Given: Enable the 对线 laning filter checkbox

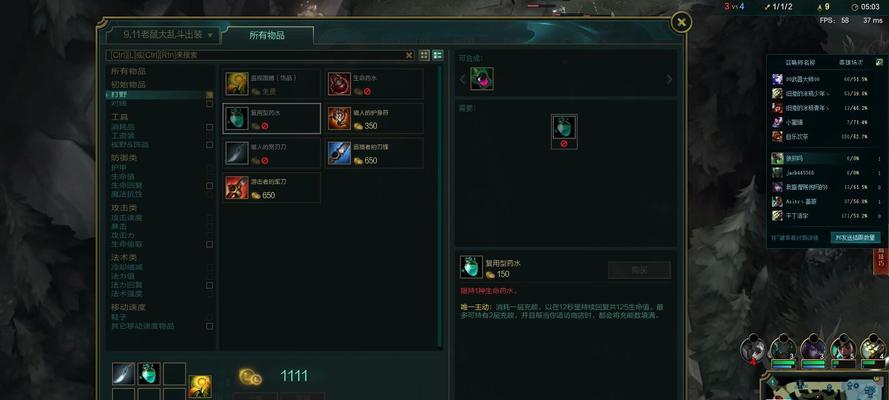Looking at the screenshot, I should [210, 104].
